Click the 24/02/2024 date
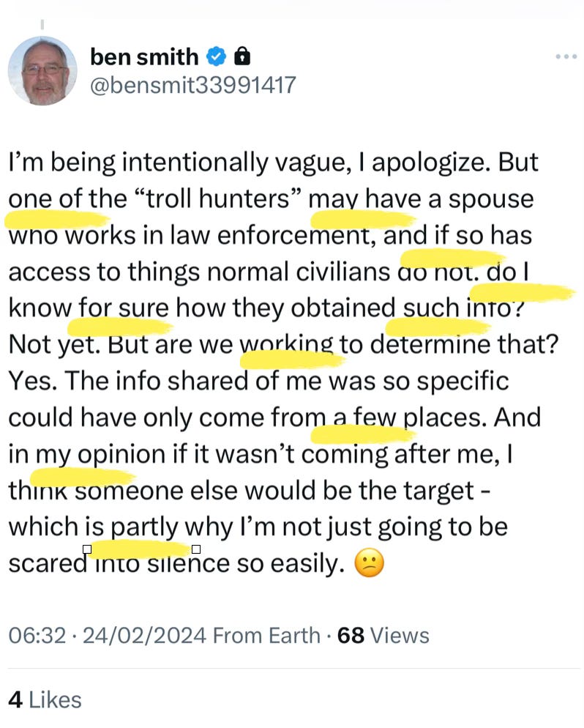The image size is (584, 728). [x=144, y=635]
